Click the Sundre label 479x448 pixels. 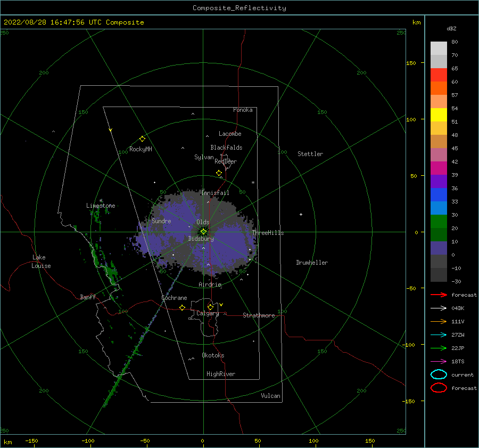(x=161, y=221)
